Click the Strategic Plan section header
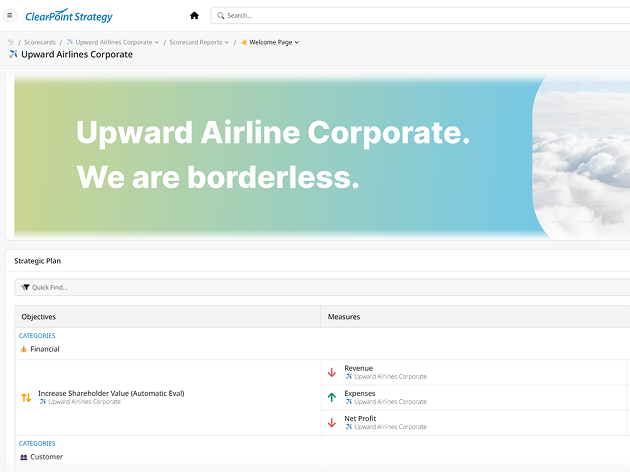Viewport: 630px width, 472px height. (38, 261)
